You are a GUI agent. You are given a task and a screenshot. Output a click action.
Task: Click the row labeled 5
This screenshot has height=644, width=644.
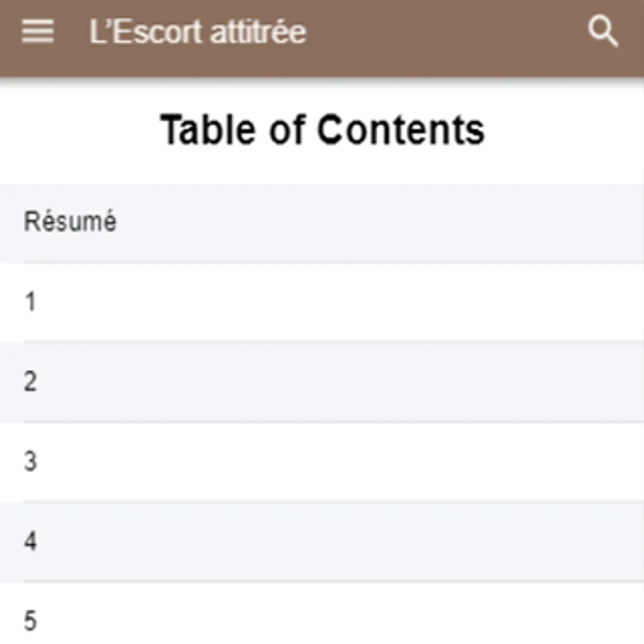coord(322,620)
